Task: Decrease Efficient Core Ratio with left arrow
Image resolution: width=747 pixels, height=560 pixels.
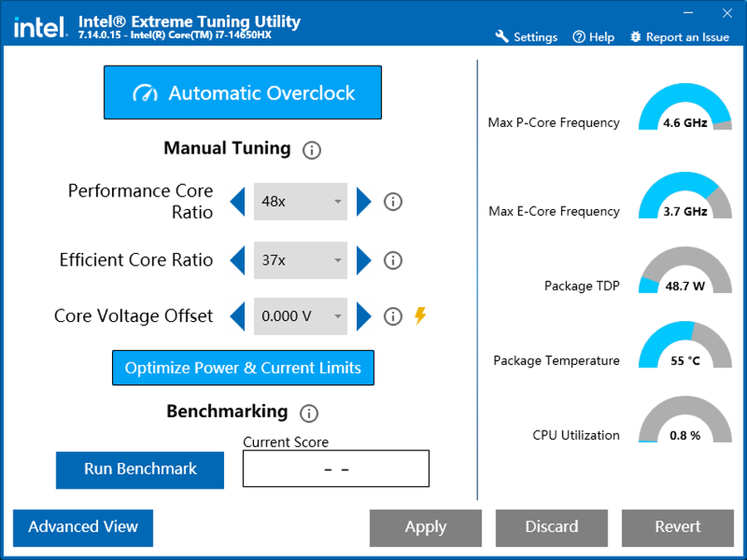Action: click(x=237, y=261)
